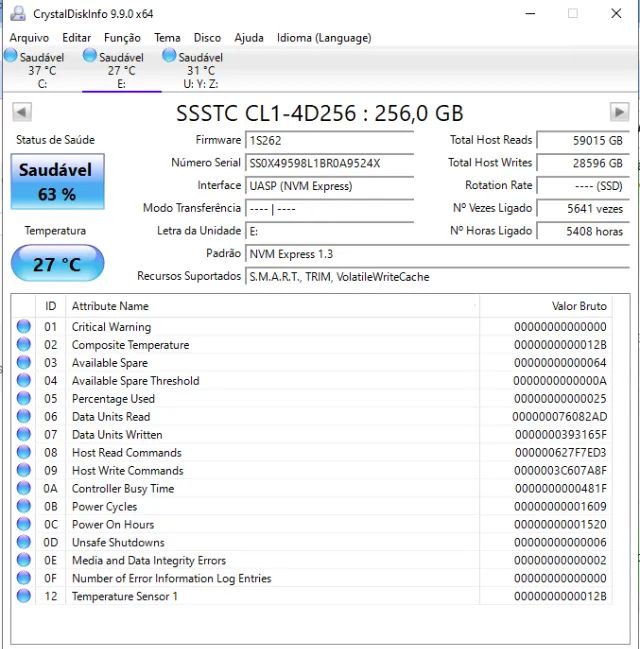
Task: Click status orb for Power Cycles row
Action: pos(24,506)
